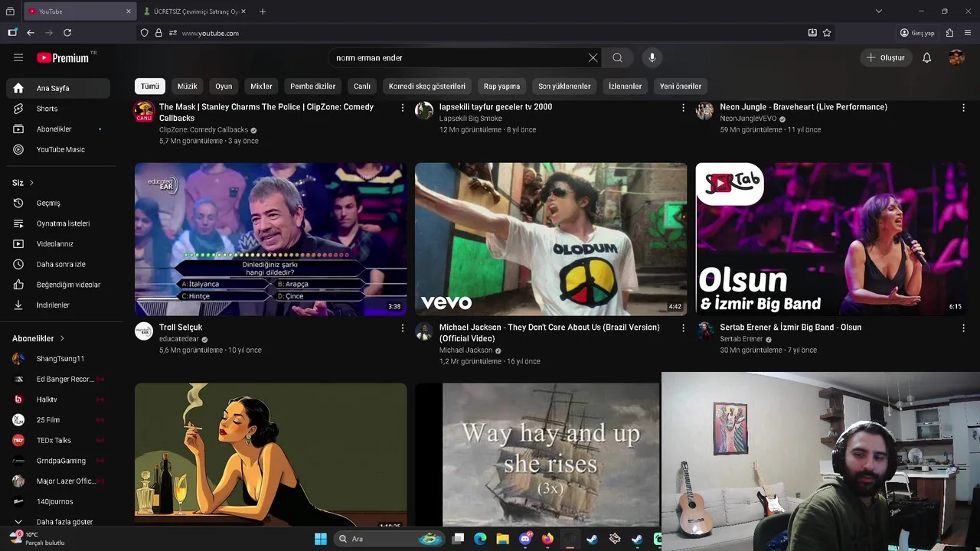Start voice search with microphone icon
This screenshot has width=980, height=551.
[652, 57]
